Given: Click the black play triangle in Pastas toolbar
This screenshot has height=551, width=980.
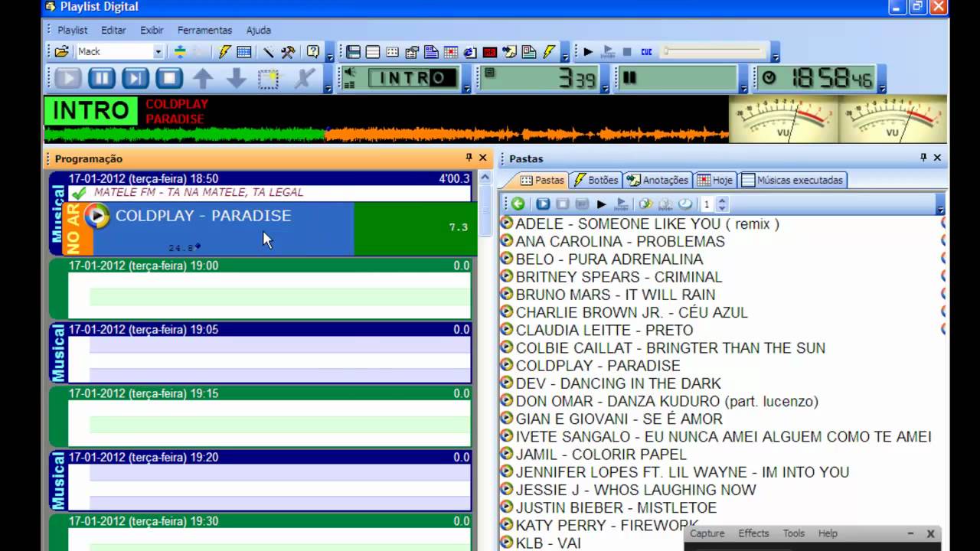Looking at the screenshot, I should [x=601, y=204].
